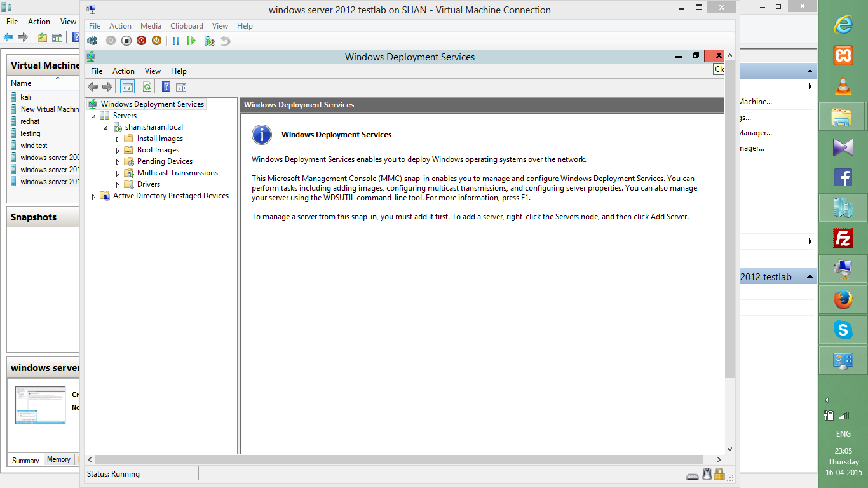
Task: Select the Windows Deployment Services root tree node
Action: click(153, 104)
